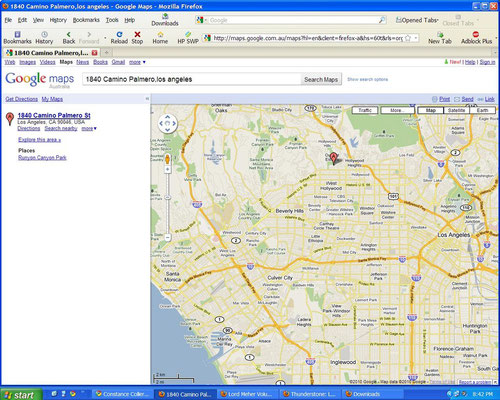This screenshot has width=500, height=400.
Task: Click the Print link above the map
Action: pyautogui.click(x=444, y=99)
